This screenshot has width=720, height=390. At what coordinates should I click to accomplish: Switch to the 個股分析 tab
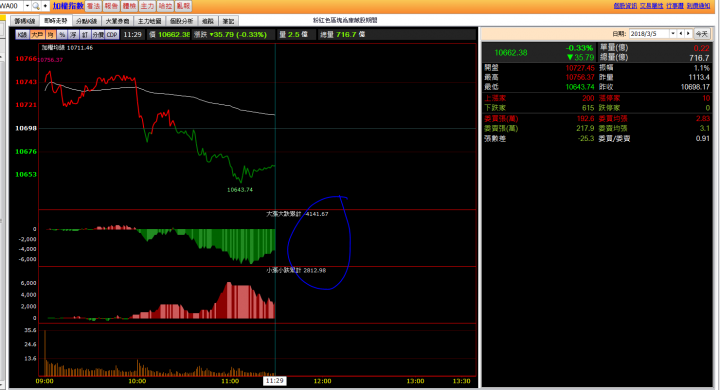pos(182,21)
